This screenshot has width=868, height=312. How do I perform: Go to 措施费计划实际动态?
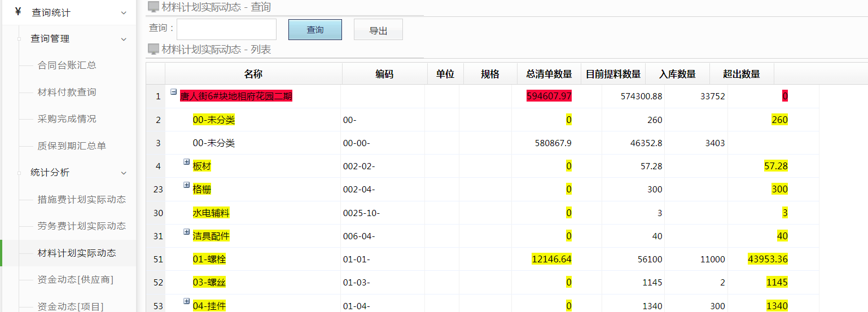click(x=81, y=199)
